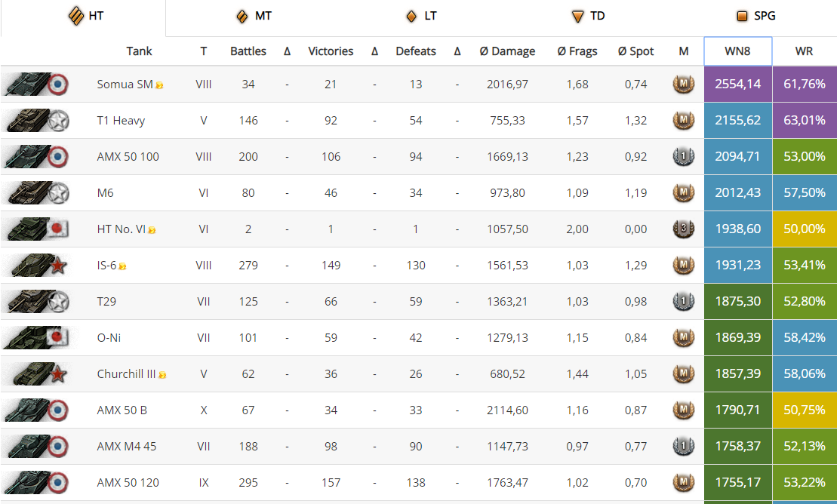Screen dimensions: 840x504
Task: Sort by the Battles column header
Action: click(248, 51)
